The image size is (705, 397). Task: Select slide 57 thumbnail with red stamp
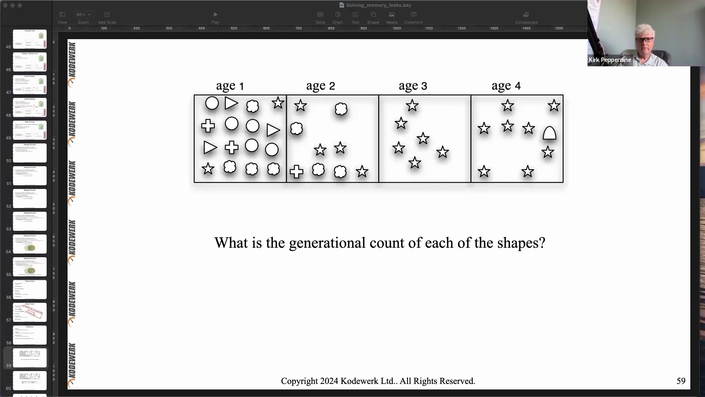[x=30, y=312]
